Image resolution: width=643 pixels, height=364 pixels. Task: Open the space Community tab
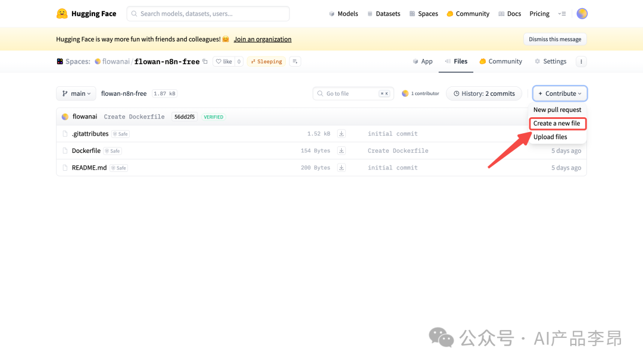click(x=501, y=61)
